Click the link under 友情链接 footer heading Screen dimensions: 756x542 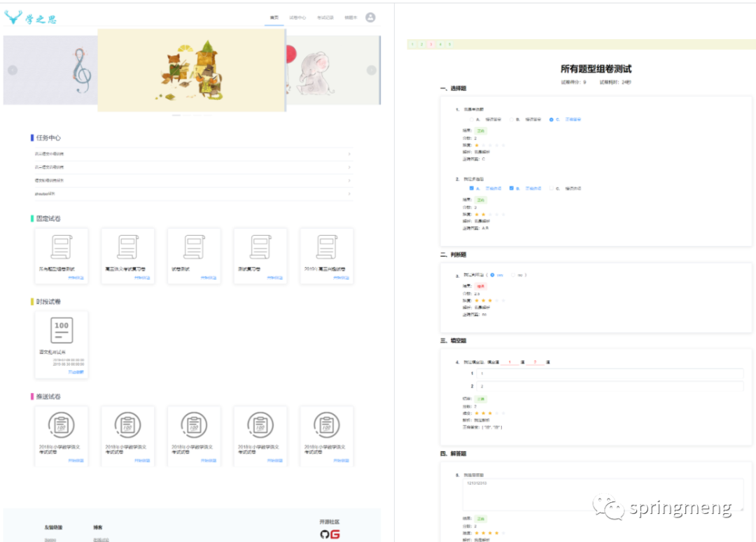50,540
